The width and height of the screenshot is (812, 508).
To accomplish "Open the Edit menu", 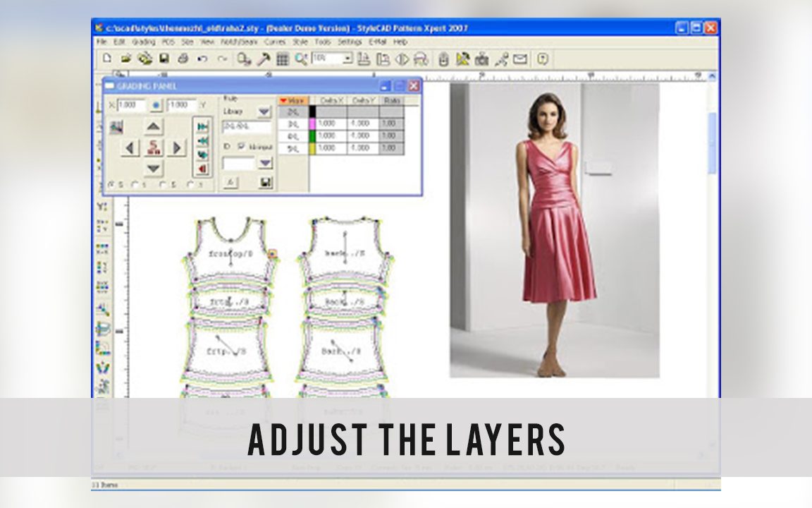I will 119,42.
